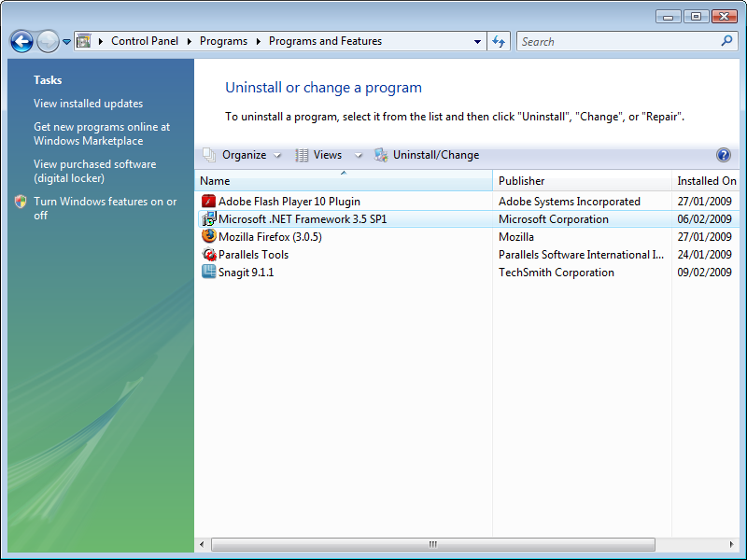Click the Snagit icon
This screenshot has width=747, height=560.
click(208, 272)
